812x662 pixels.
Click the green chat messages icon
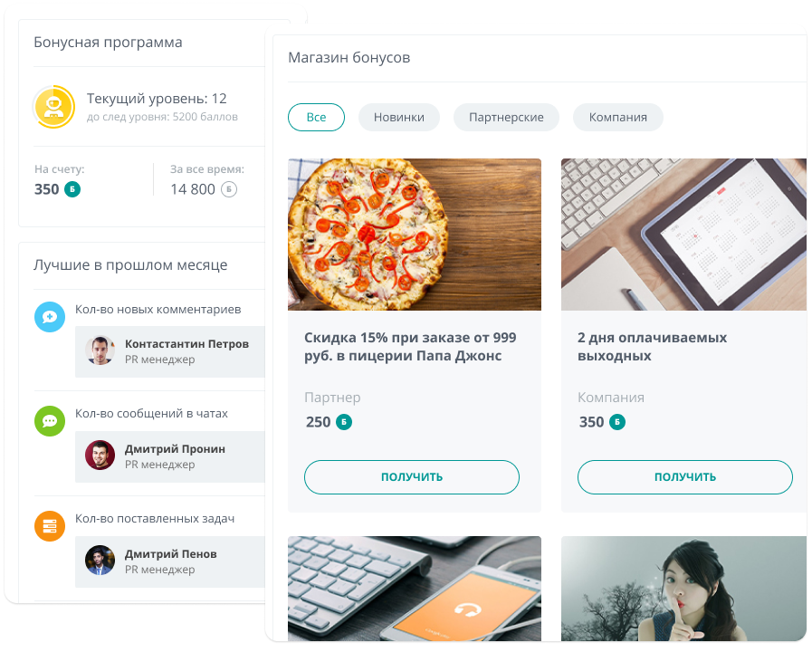tap(50, 420)
